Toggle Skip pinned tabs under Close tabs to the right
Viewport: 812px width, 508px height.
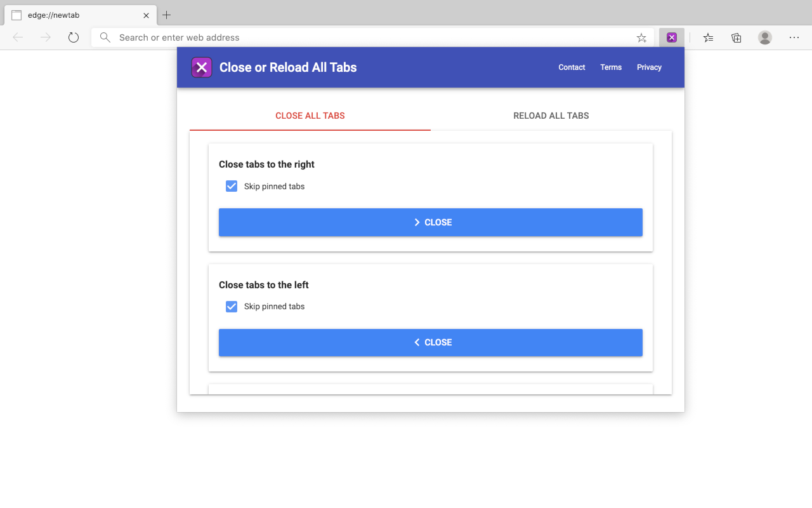pos(232,186)
